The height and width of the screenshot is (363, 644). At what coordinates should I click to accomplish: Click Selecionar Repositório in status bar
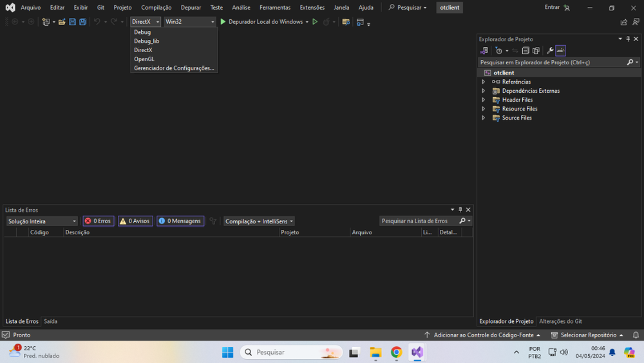click(x=587, y=335)
